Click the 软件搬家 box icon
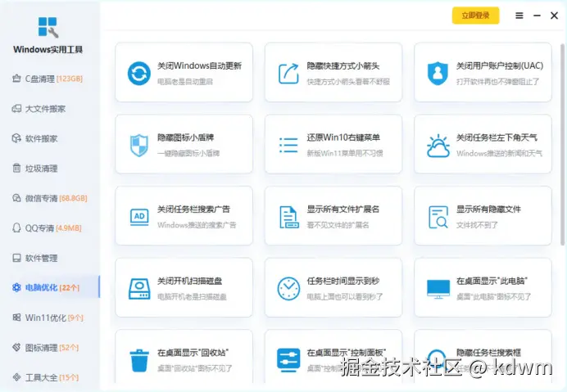Screen dimensions: 567x392 [x=16, y=138]
